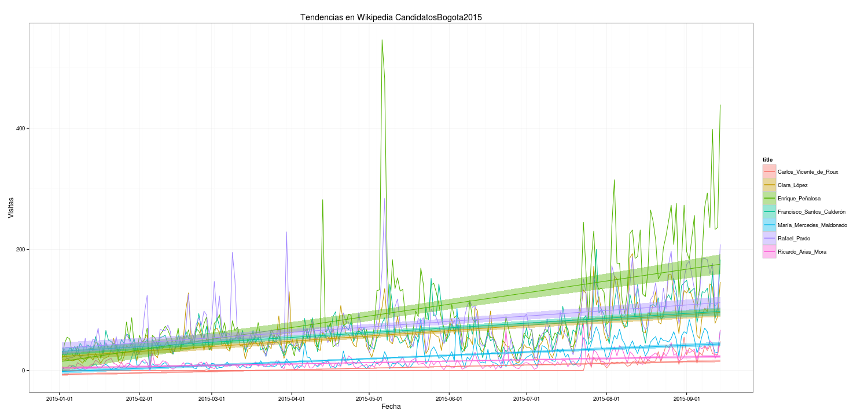Click the Visitas y-axis title
868x417 pixels.
pos(11,207)
